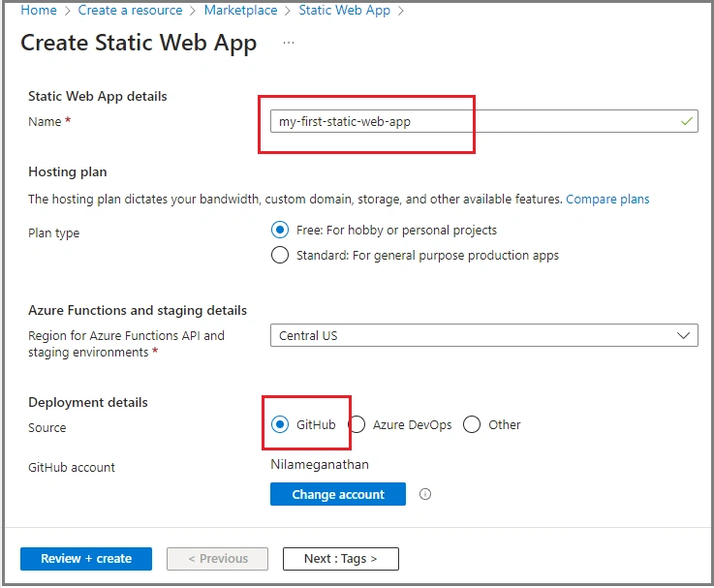Click the Nilameganathan GitHub account name
This screenshot has height=588, width=714.
pos(320,465)
